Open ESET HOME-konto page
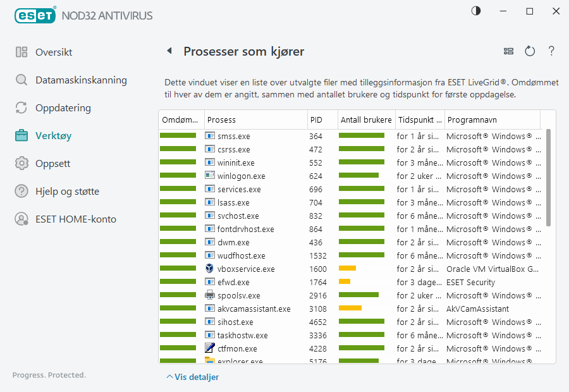 pos(75,219)
